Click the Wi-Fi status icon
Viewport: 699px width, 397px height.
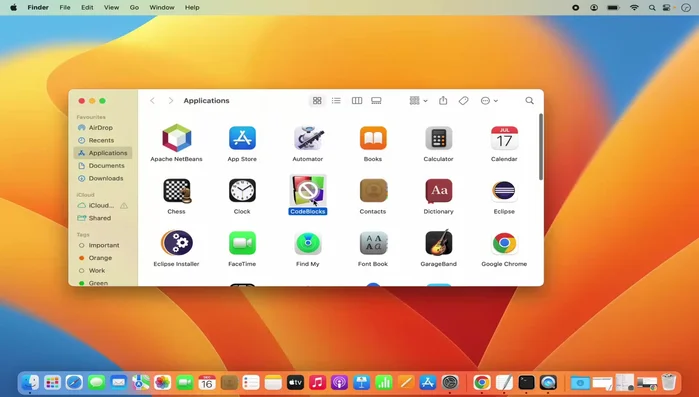pos(634,8)
